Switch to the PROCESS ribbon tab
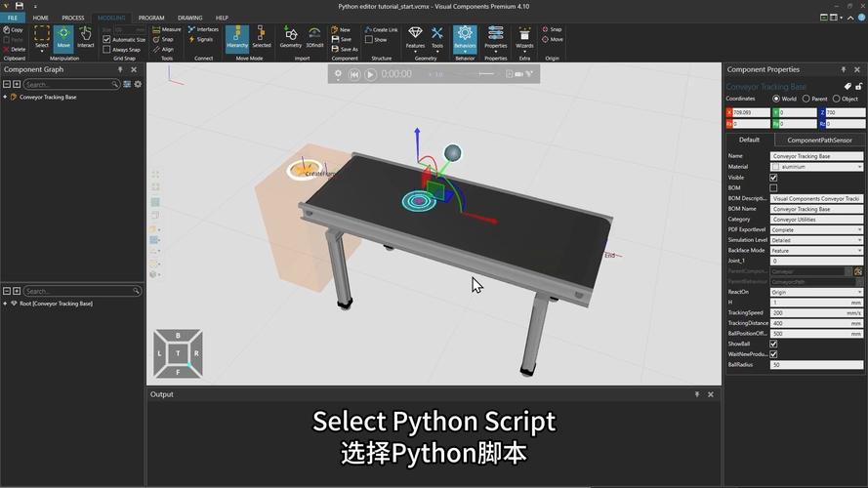Viewport: 868px width, 488px height. point(73,18)
